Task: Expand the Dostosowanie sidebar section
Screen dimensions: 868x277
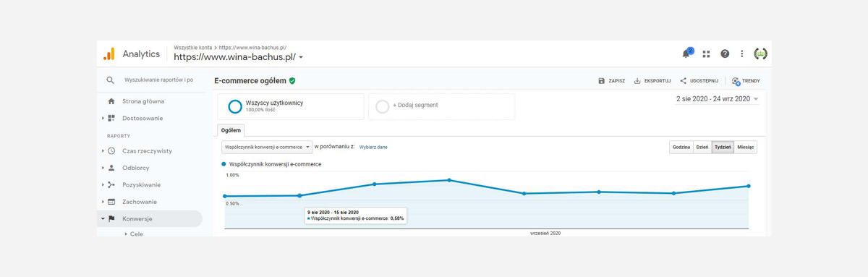Action: click(x=103, y=118)
